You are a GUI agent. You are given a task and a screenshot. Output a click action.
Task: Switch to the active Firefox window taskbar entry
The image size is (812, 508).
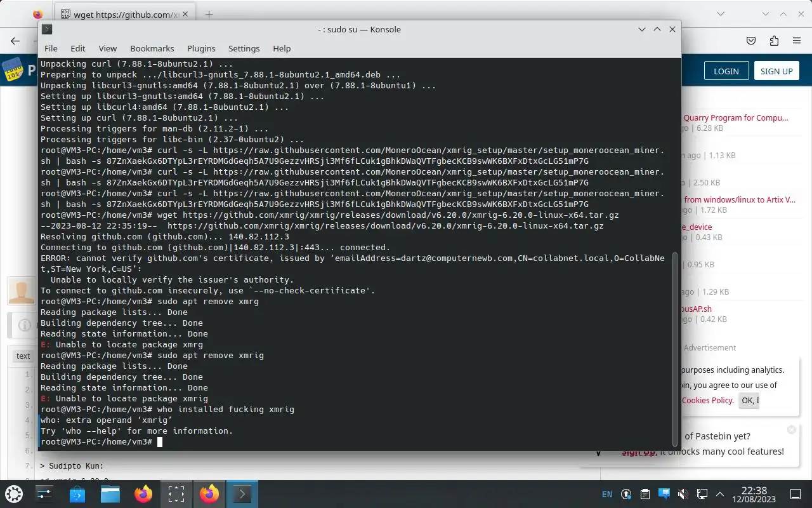click(209, 493)
